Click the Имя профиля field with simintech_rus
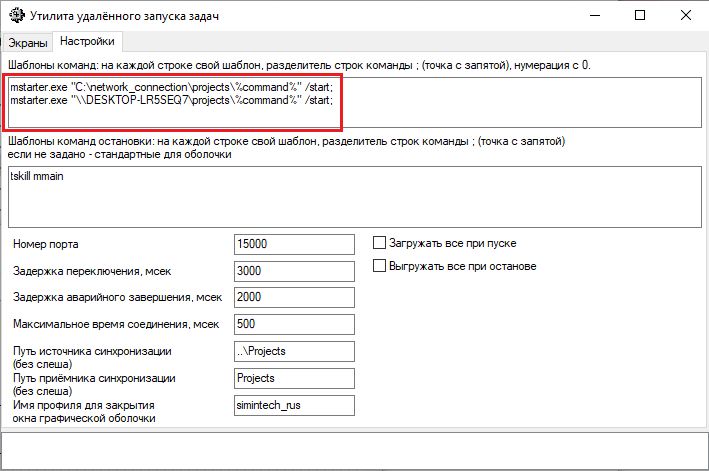 pyautogui.click(x=293, y=405)
